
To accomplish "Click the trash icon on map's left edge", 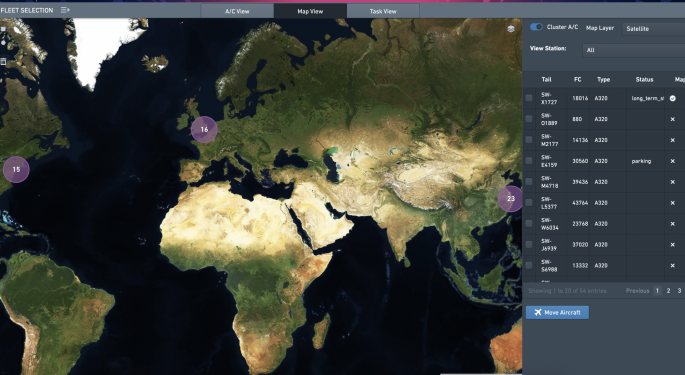I will (3, 62).
